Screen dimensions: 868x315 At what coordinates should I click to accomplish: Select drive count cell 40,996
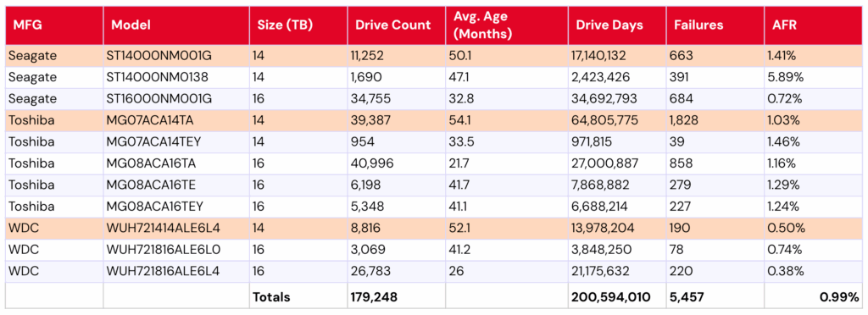click(x=397, y=163)
